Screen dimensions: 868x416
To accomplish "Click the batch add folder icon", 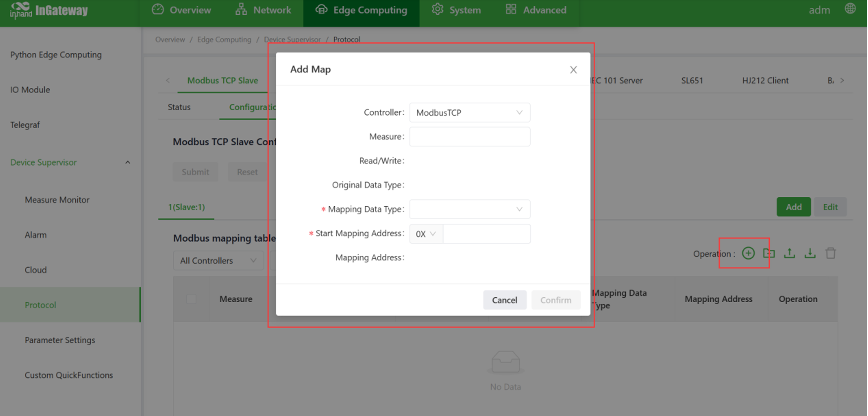I will point(769,253).
